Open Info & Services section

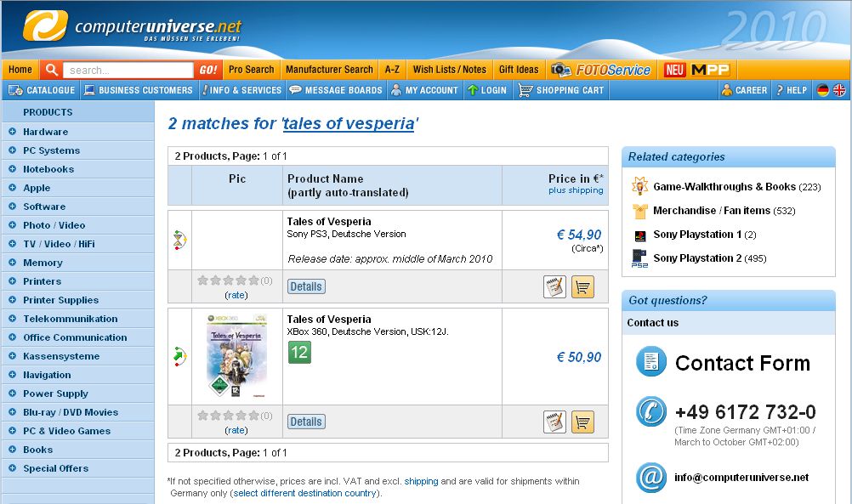tap(242, 90)
